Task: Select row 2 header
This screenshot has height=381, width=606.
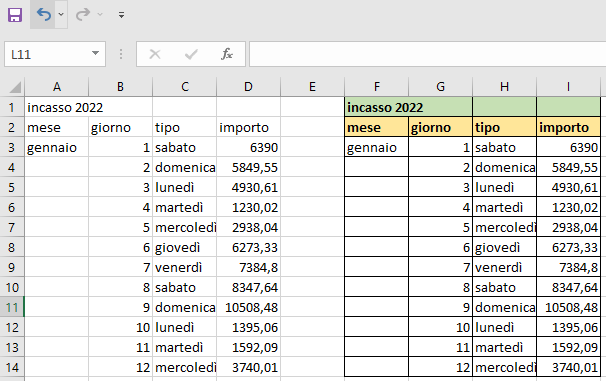Action: [12, 127]
